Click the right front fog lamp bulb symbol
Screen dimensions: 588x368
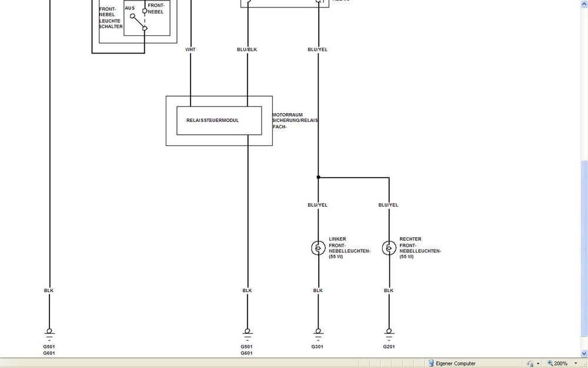[x=389, y=248]
